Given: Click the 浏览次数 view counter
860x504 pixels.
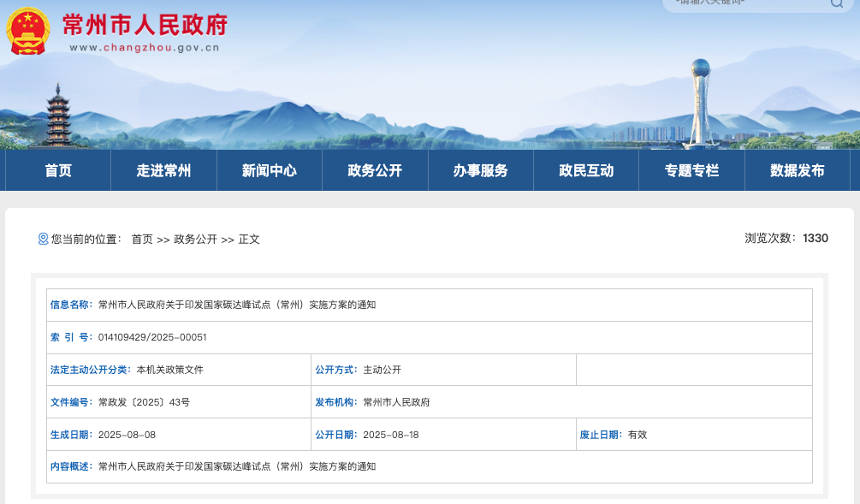Looking at the screenshot, I should pyautogui.click(x=786, y=238).
